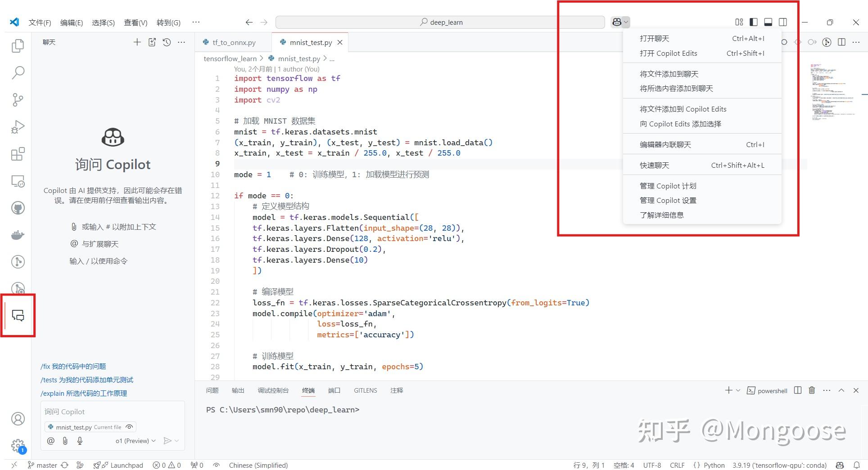Open the Source Control view
Screen dimensions: 868x470
click(18, 99)
